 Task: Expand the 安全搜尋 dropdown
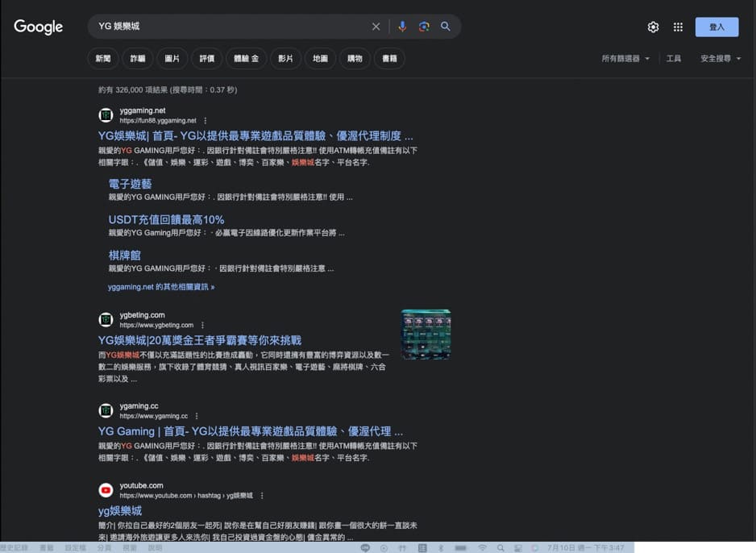[721, 58]
